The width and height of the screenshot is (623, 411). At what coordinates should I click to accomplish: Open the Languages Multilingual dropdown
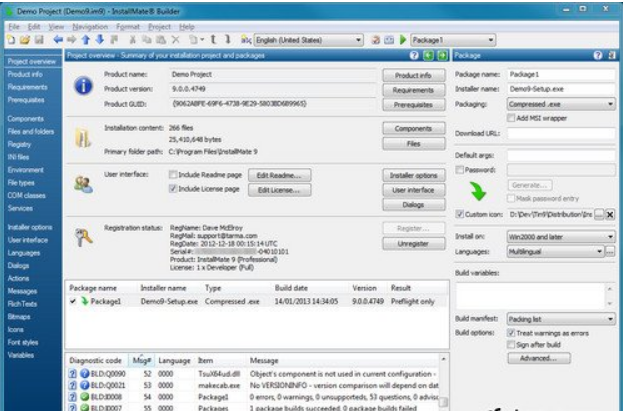(x=555, y=252)
